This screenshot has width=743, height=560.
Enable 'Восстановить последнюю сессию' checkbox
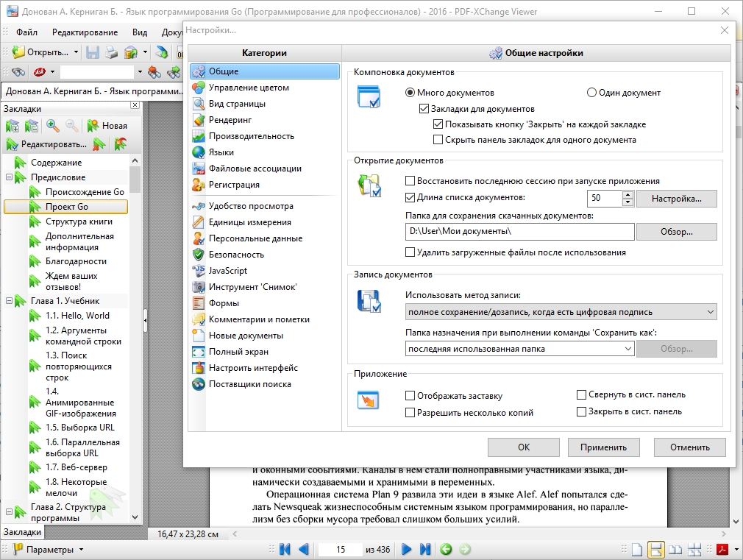pos(410,181)
